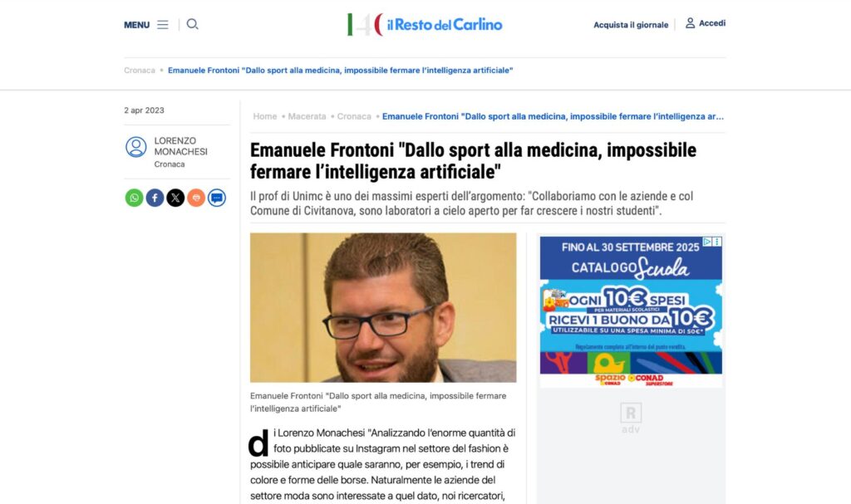Image resolution: width=851 pixels, height=504 pixels.
Task: Click the author avatar icon
Action: (135, 147)
